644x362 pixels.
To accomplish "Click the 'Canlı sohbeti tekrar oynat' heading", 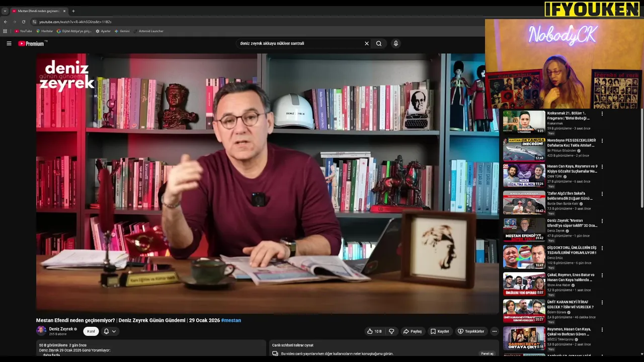I will [x=293, y=345].
